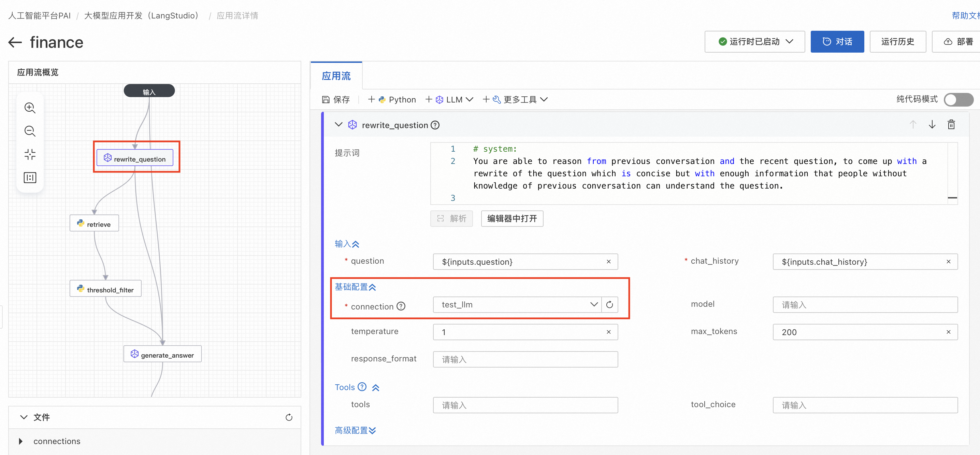Expand the advanced configuration section
Screen dimensions: 980x455
pyautogui.click(x=355, y=430)
